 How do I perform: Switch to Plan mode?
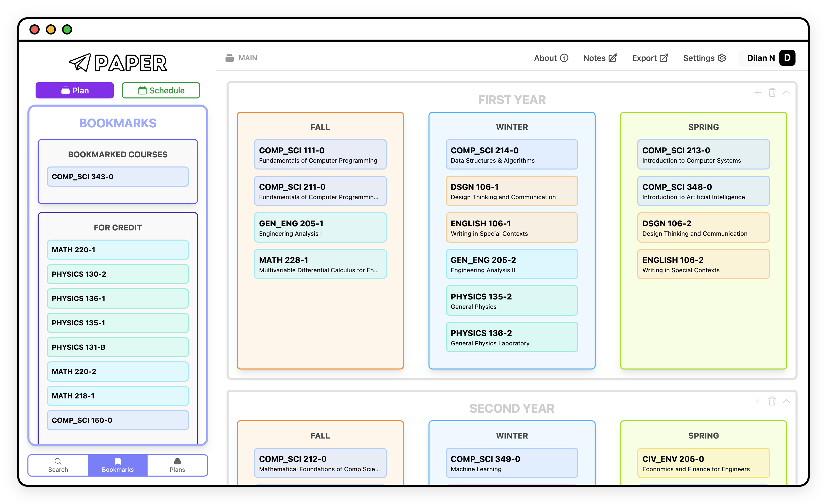tap(74, 91)
